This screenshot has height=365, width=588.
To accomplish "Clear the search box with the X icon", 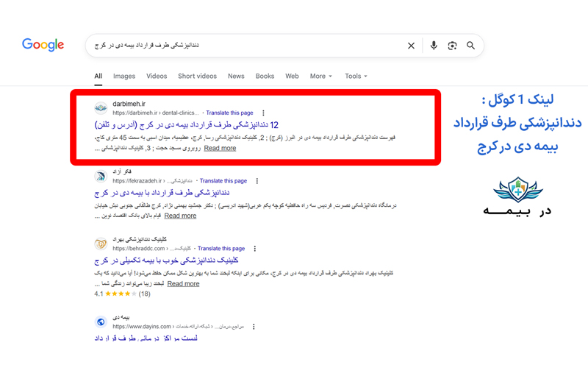I will point(411,46).
